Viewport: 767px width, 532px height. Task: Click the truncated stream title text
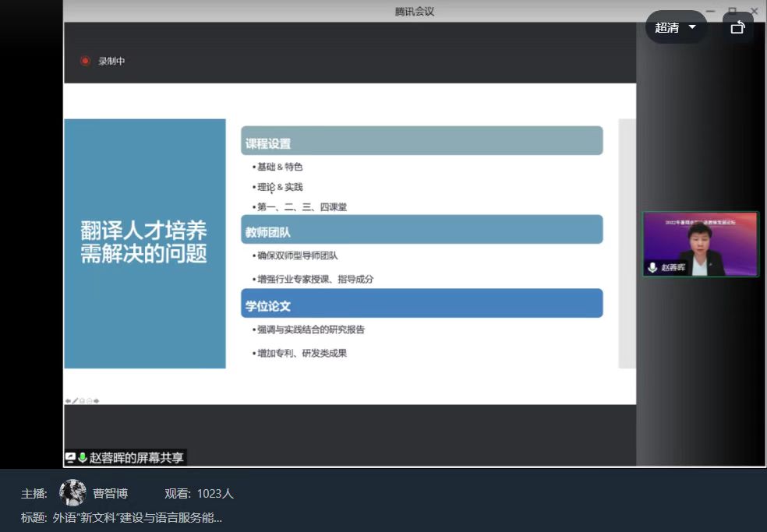point(136,517)
